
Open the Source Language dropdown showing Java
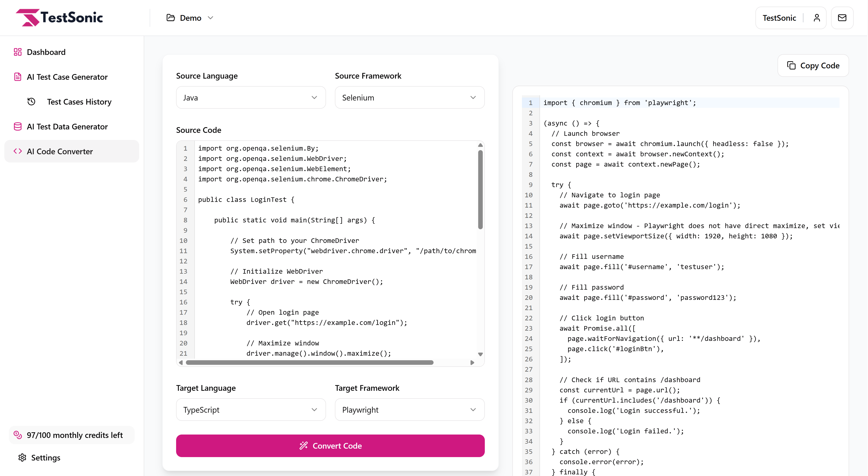[x=251, y=98]
